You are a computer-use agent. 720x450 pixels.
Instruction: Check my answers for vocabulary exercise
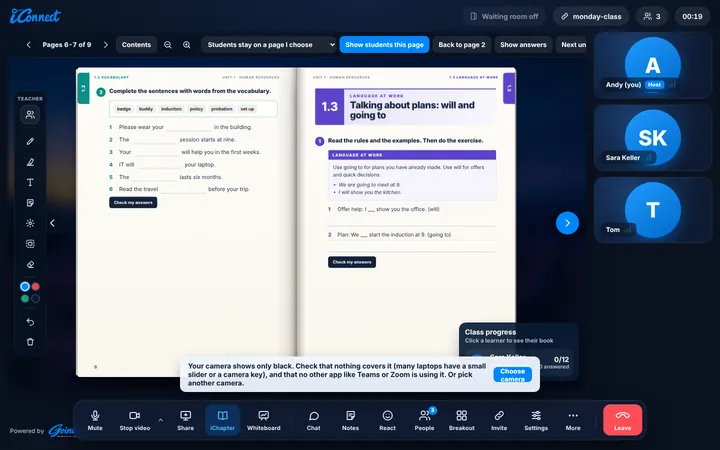pyautogui.click(x=133, y=202)
